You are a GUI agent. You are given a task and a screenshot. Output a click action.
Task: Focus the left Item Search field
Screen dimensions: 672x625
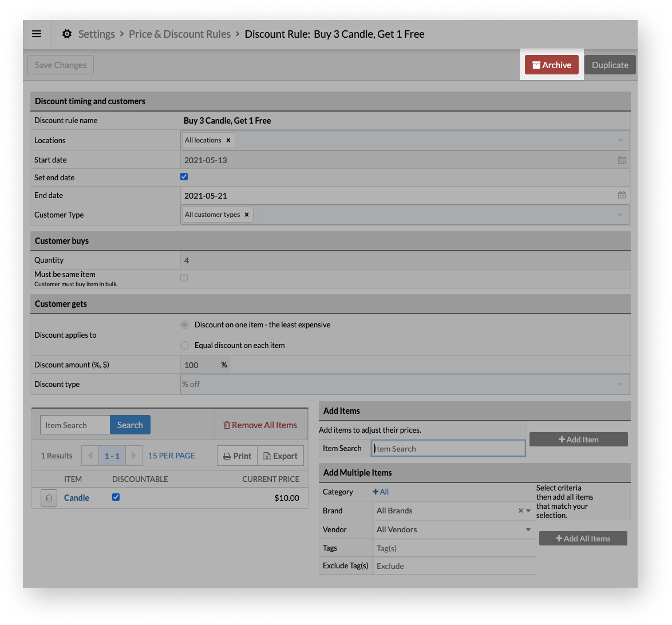coord(75,425)
